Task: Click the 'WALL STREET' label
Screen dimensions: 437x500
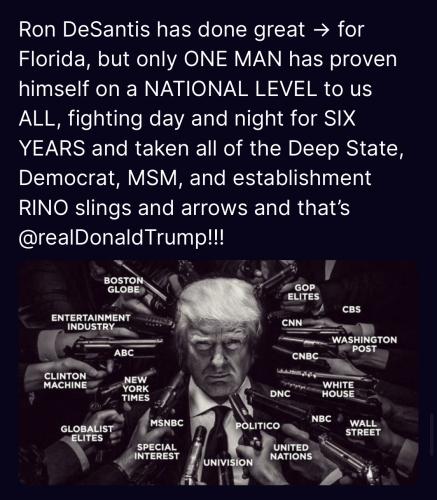Action: click(363, 428)
